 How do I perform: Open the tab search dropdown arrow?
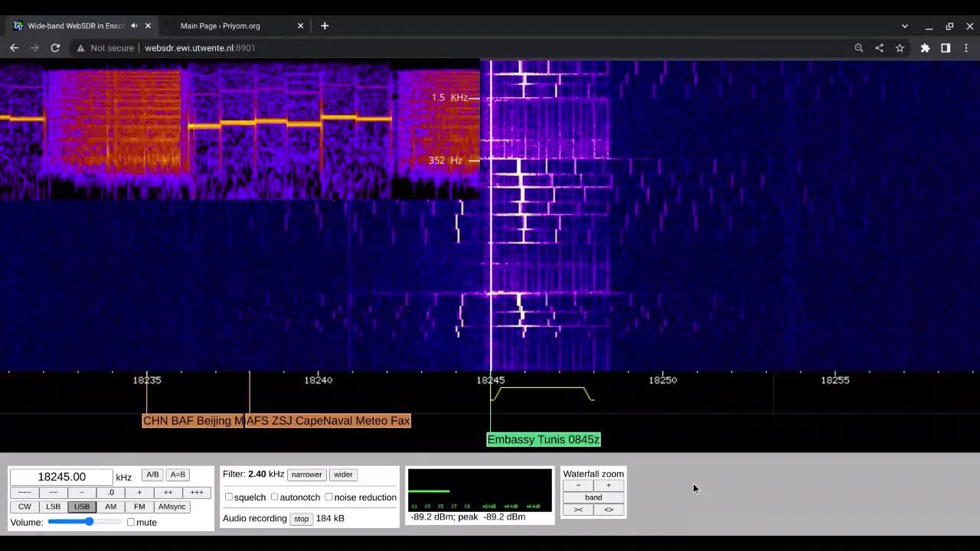coord(905,26)
